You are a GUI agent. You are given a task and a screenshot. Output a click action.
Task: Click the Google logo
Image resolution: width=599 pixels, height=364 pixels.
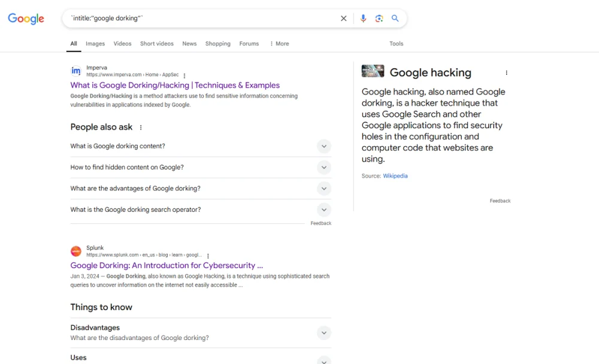click(x=26, y=19)
